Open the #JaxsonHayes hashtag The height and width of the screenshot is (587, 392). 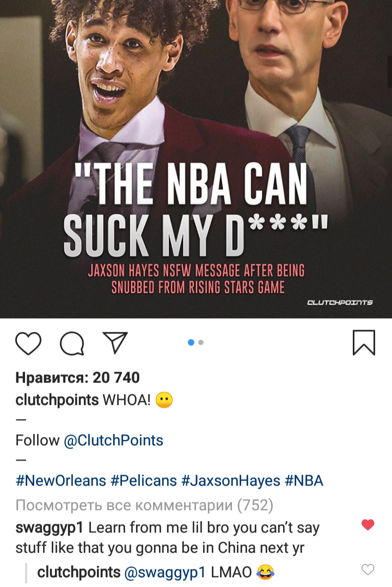tap(231, 481)
